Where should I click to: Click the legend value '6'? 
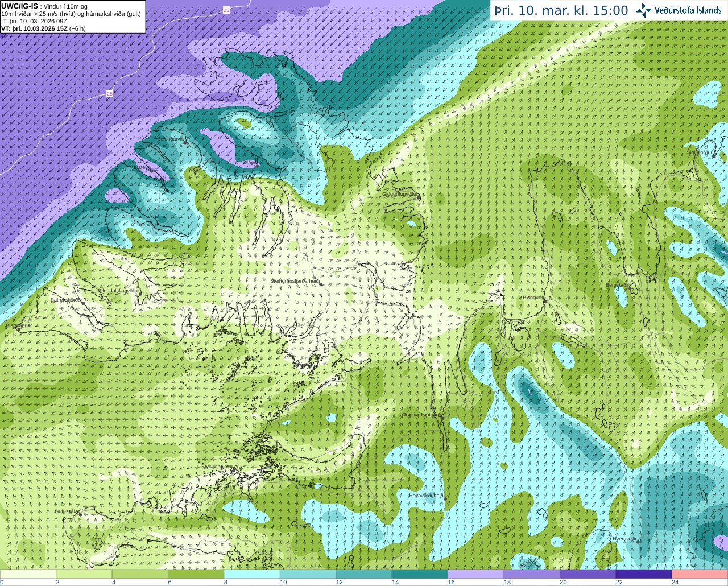point(169,582)
